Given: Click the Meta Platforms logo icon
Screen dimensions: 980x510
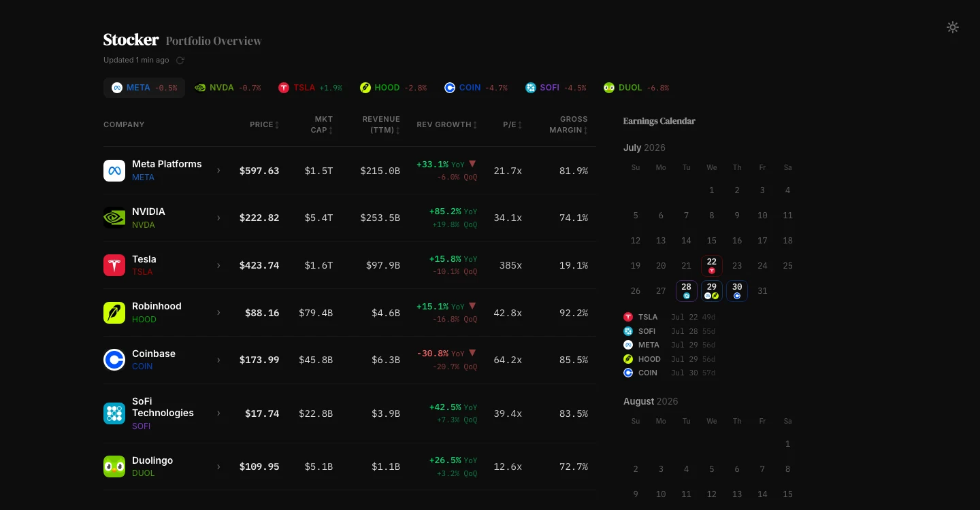Looking at the screenshot, I should [x=114, y=171].
